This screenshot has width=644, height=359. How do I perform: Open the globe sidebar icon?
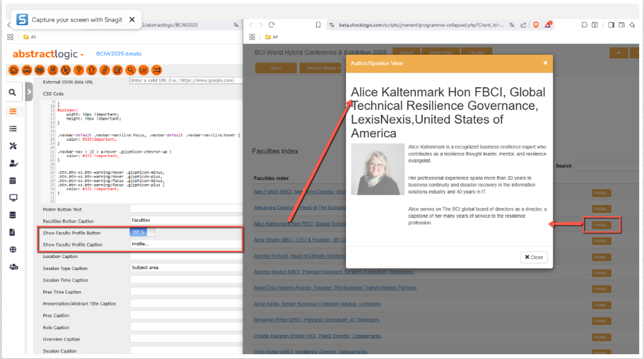[x=13, y=250]
